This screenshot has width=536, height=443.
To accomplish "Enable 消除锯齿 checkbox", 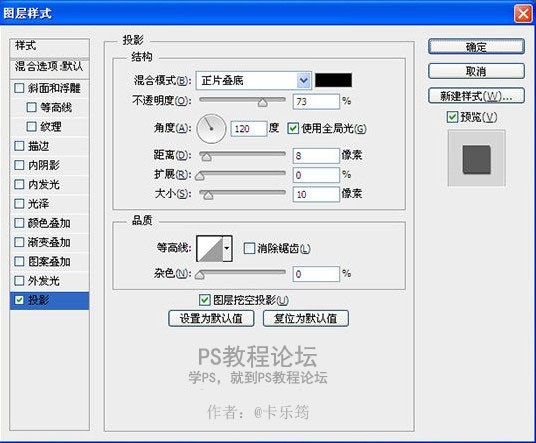I will pos(249,248).
